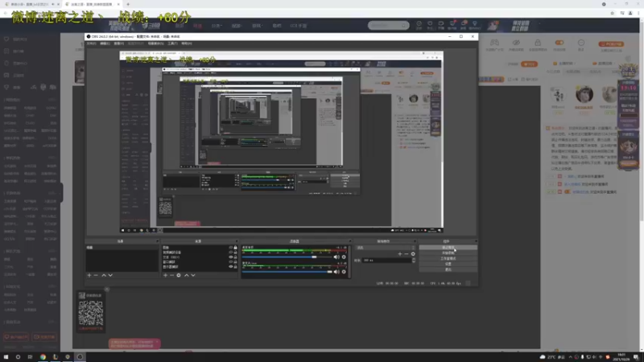Click the first button in OBS controls panel
The image size is (644, 362).
tap(448, 248)
